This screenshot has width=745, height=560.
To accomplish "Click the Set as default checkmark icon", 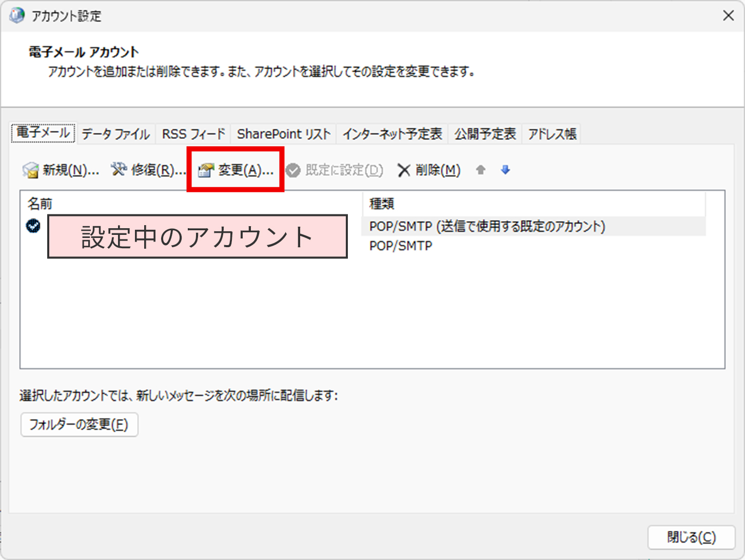I will tap(293, 170).
